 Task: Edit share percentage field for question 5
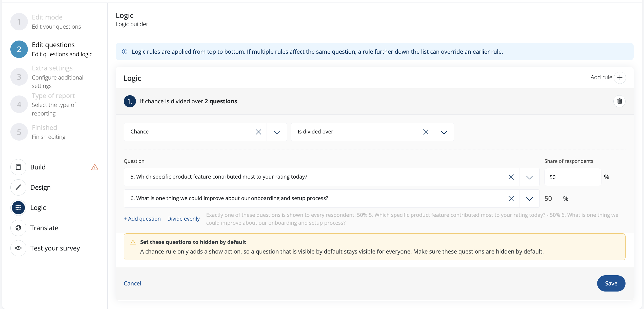click(x=573, y=177)
